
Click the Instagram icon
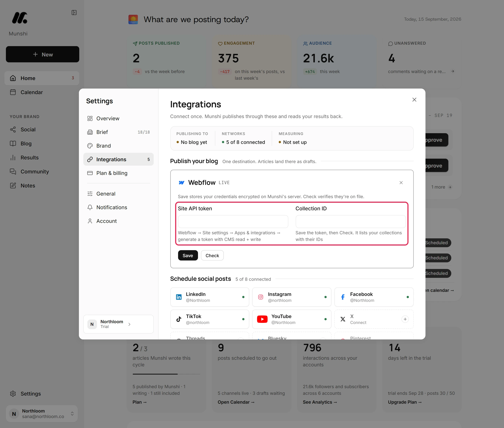[x=261, y=297]
